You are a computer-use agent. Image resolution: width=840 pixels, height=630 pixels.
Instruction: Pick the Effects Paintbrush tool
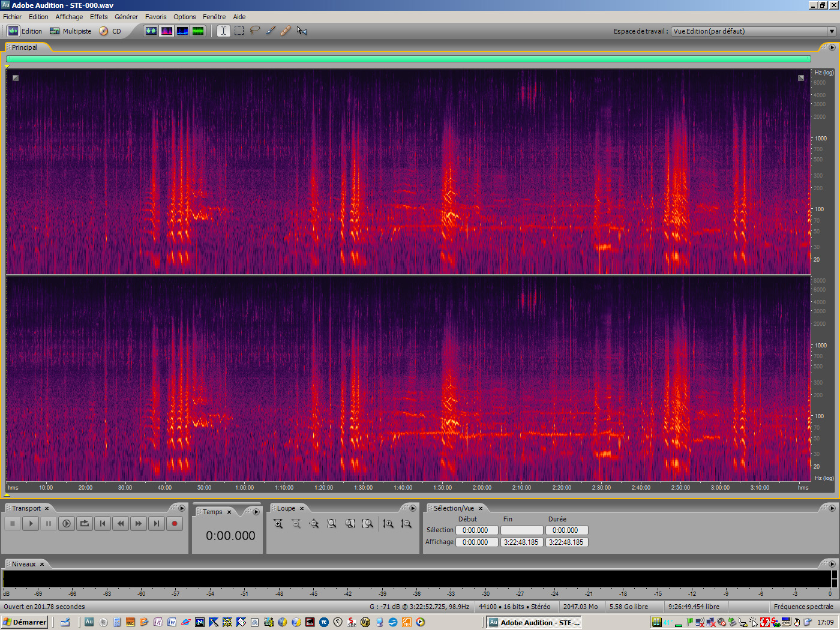click(x=271, y=31)
